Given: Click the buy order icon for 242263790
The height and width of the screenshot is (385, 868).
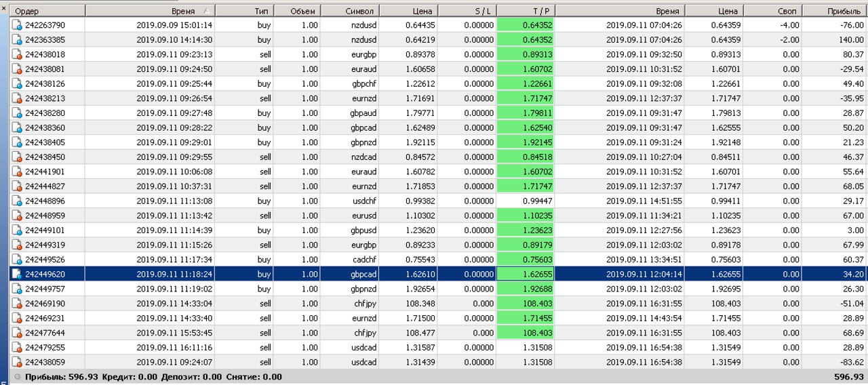Looking at the screenshot, I should point(17,25).
